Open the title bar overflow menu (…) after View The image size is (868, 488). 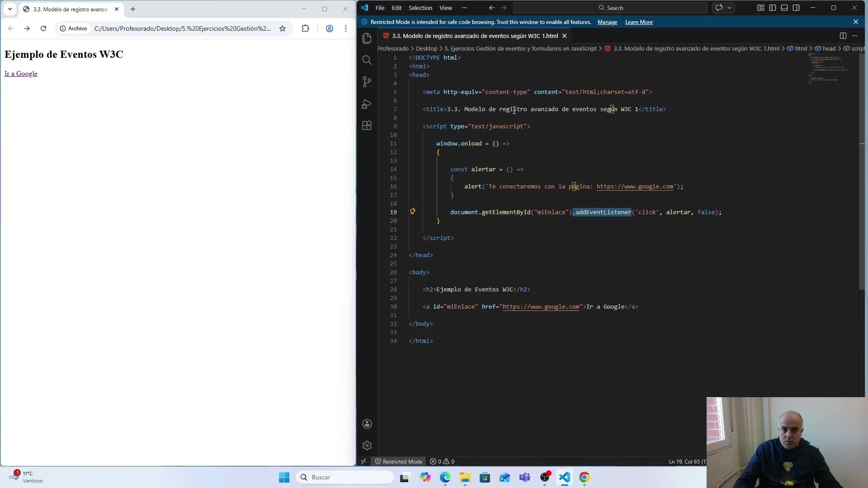(464, 8)
